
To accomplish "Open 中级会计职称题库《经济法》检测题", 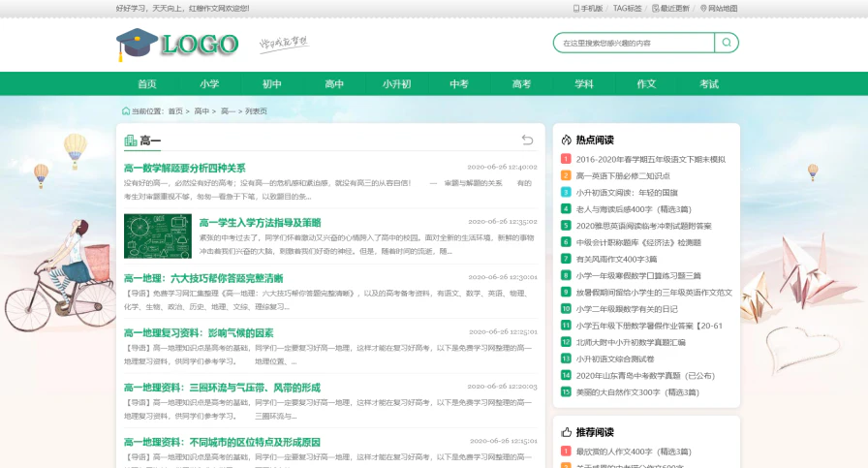I will [638, 242].
